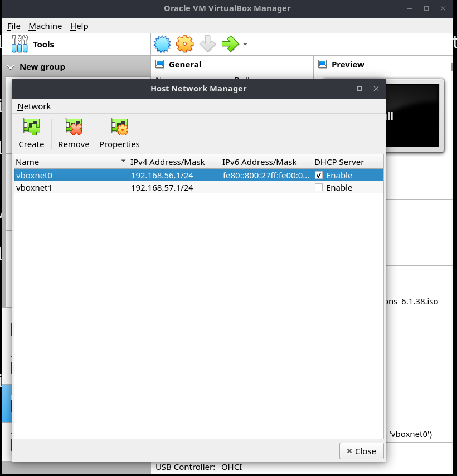Minimize the Host Network Manager window
This screenshot has height=476, width=457.
(343, 89)
